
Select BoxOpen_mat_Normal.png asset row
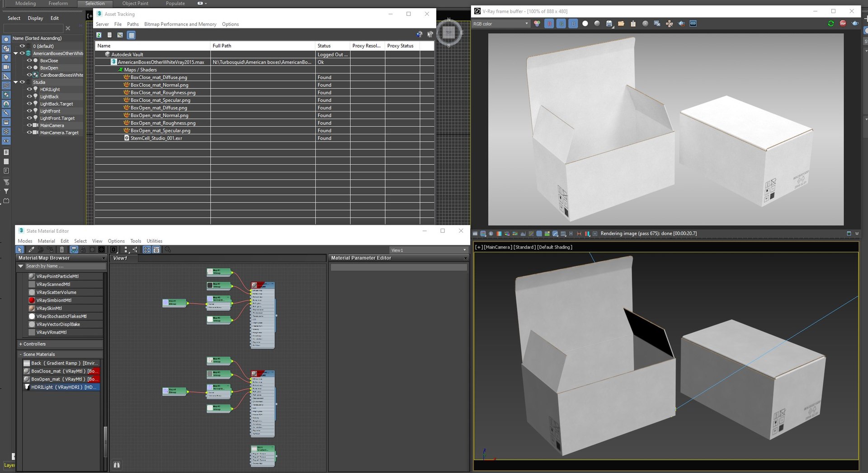(264, 115)
